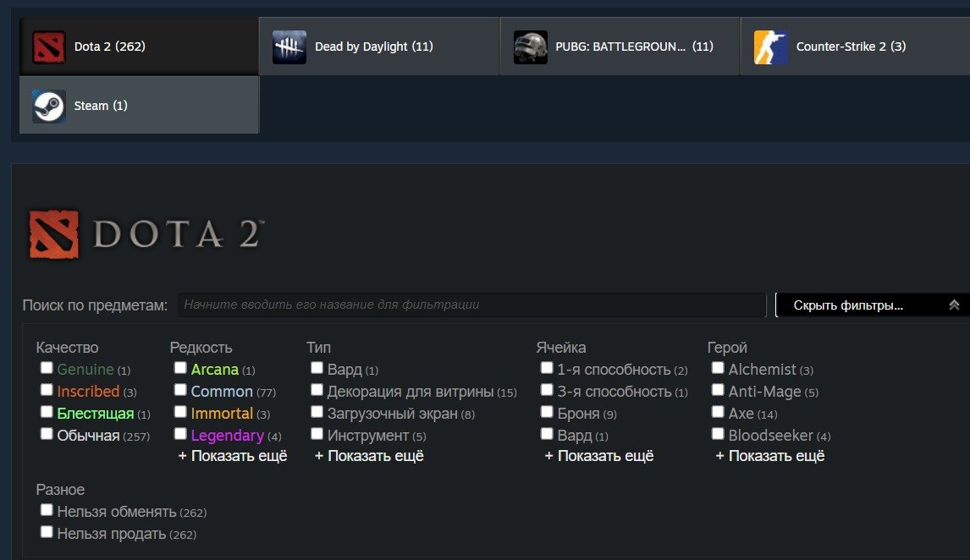Tick the Загрузочный экран checkbox
970x560 pixels.
point(317,412)
